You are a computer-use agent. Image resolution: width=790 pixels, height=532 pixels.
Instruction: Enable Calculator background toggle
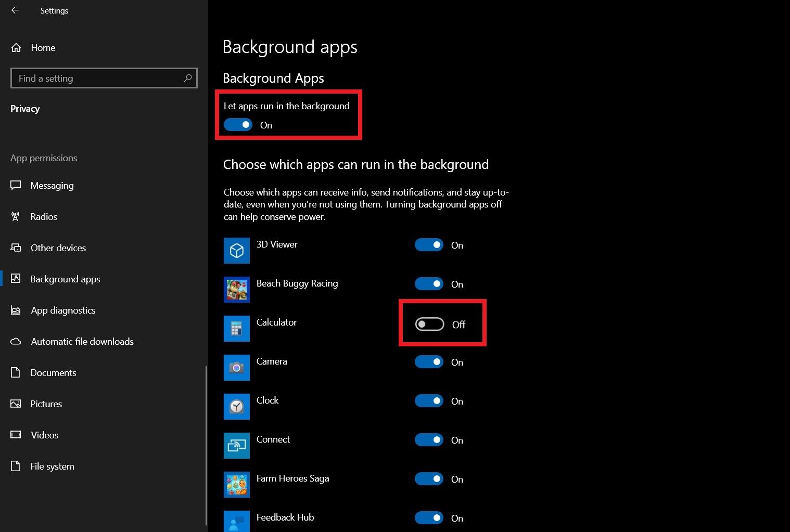click(429, 325)
